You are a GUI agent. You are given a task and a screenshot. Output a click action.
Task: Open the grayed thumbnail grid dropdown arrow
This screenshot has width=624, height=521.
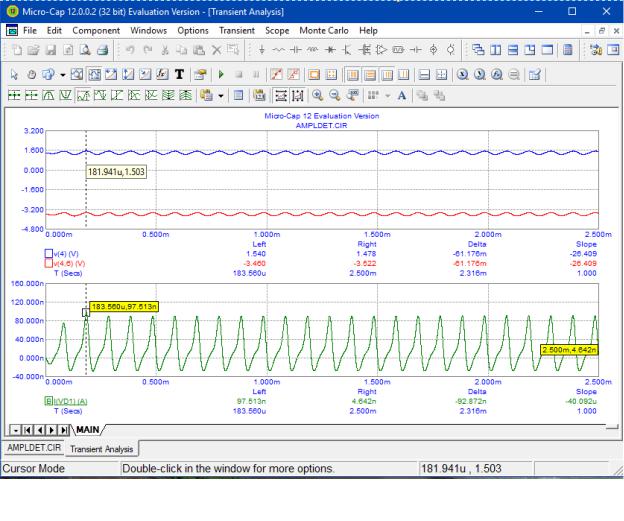388,96
